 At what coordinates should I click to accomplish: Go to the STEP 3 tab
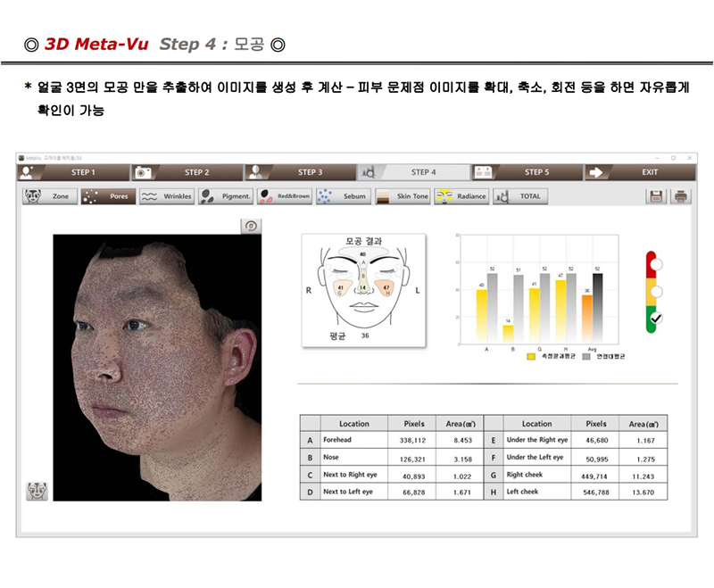click(x=301, y=172)
